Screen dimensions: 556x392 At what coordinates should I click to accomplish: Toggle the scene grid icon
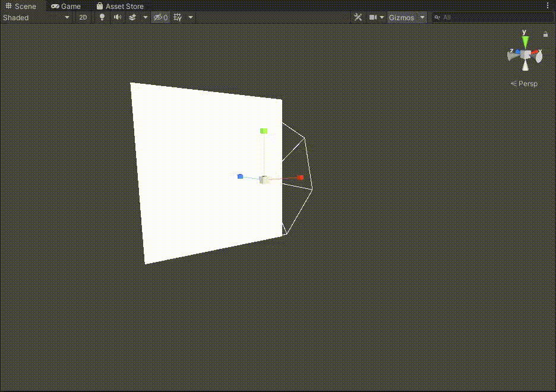[178, 17]
